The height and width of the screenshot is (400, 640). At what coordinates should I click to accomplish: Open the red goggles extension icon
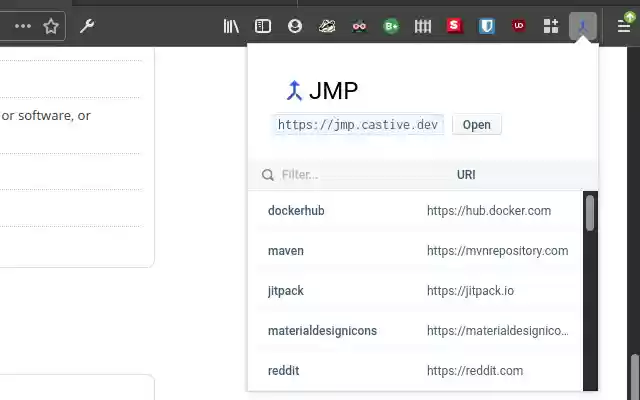[x=359, y=27]
